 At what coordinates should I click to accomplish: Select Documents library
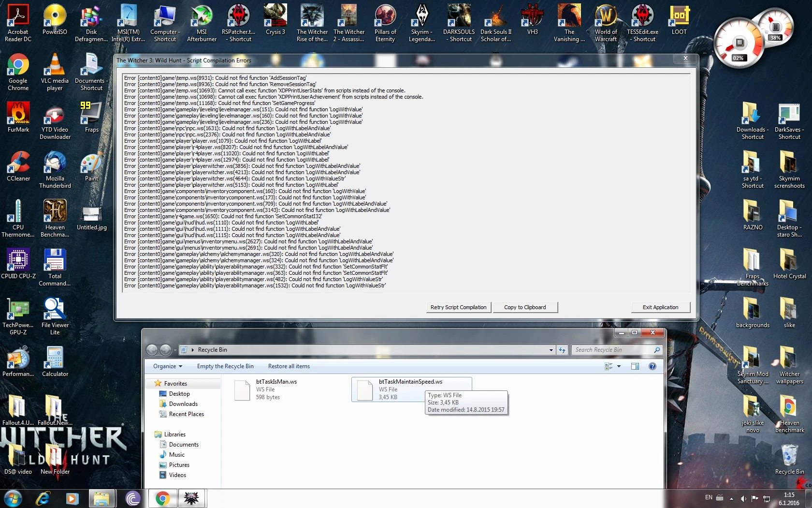184,445
